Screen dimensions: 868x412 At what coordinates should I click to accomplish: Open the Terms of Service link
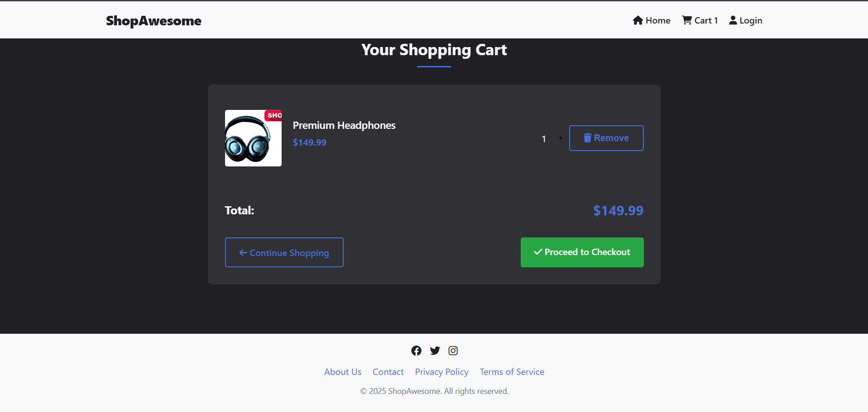pos(512,372)
